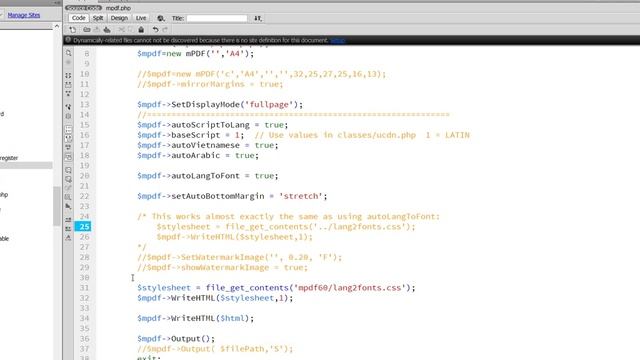Click New document icon in standard toolbar
This screenshot has width=640, height=360.
73,29
